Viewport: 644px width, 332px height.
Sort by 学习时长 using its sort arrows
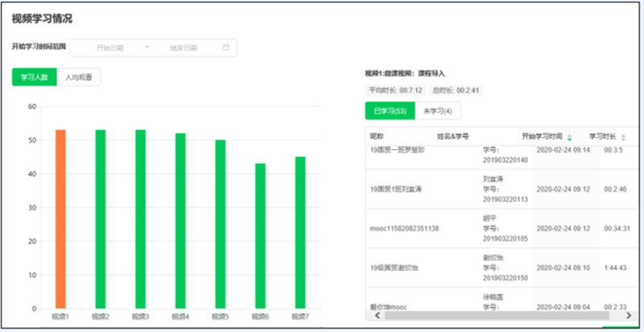tap(623, 137)
